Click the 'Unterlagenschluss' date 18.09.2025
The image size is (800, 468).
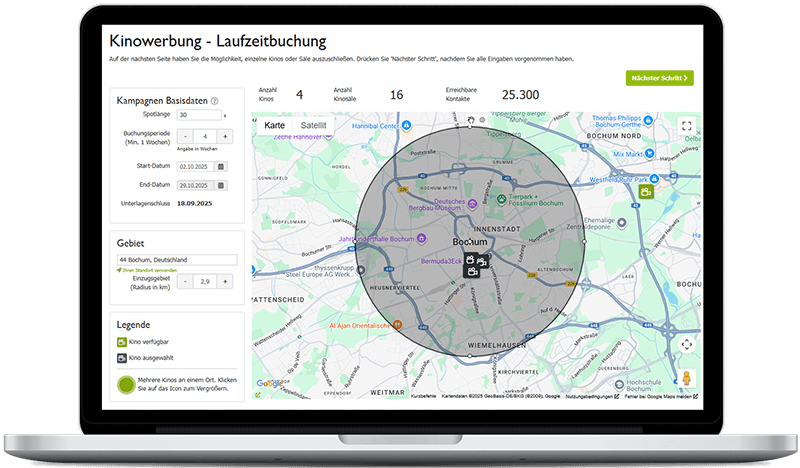(x=194, y=203)
